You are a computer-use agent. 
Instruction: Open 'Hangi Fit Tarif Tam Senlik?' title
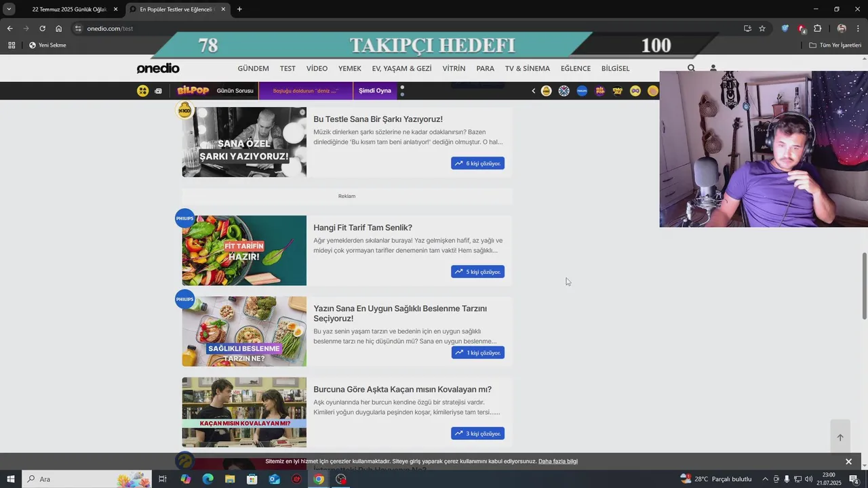click(x=363, y=228)
